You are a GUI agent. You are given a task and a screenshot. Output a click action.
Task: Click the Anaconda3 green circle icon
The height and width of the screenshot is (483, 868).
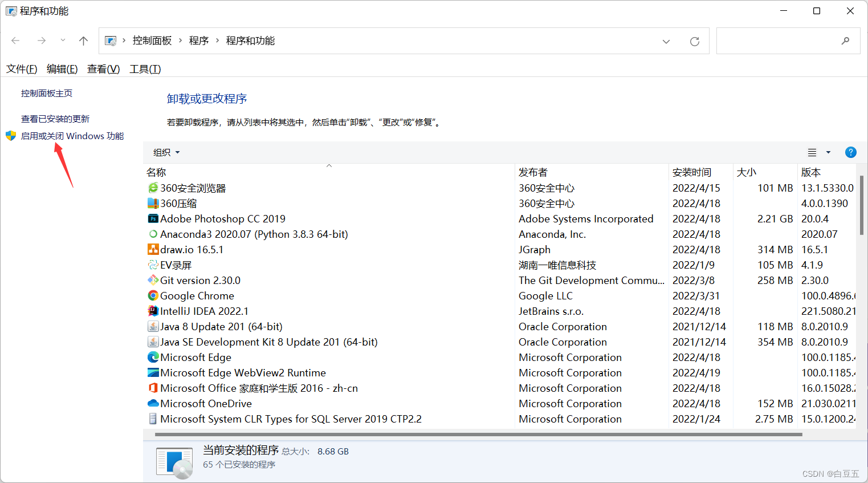click(x=153, y=234)
